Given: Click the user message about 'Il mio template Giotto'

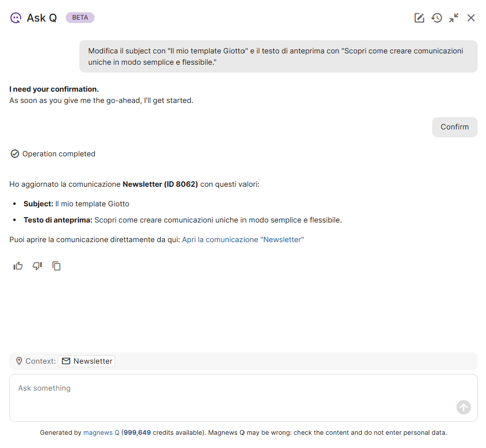Looking at the screenshot, I should click(x=278, y=56).
